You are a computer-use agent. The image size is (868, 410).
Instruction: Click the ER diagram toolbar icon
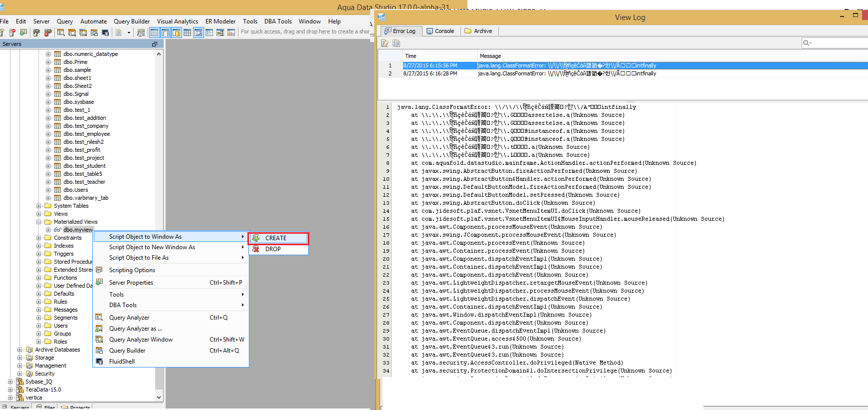click(x=220, y=32)
